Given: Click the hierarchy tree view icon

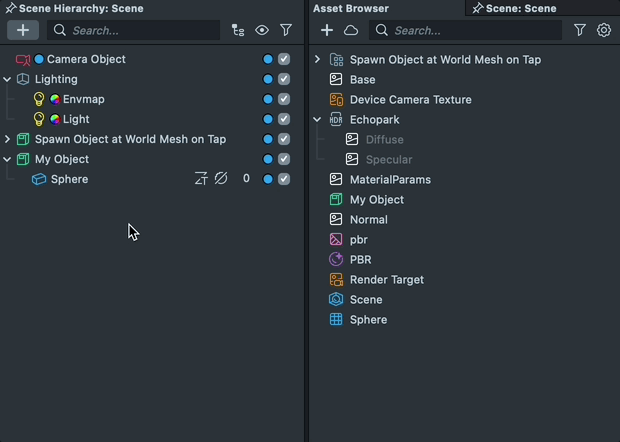Looking at the screenshot, I should (237, 31).
